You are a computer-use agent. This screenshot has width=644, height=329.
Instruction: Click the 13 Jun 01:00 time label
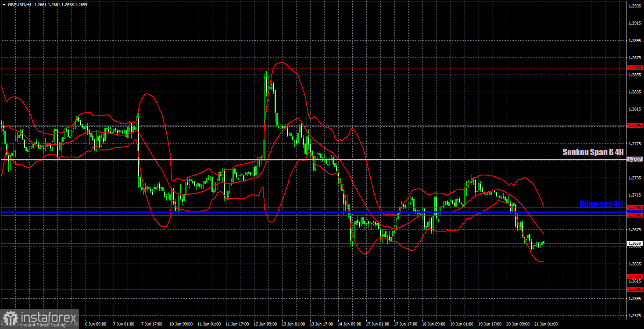293,324
